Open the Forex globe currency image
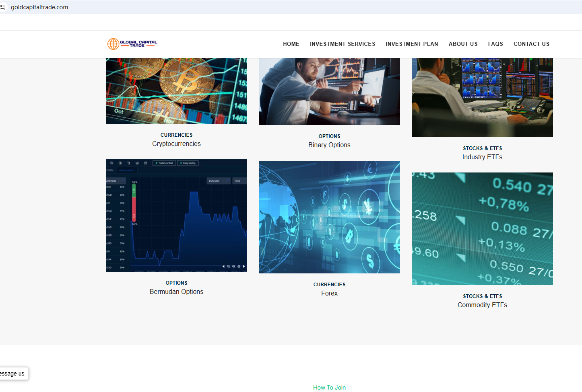This screenshot has height=392, width=582. [330, 217]
